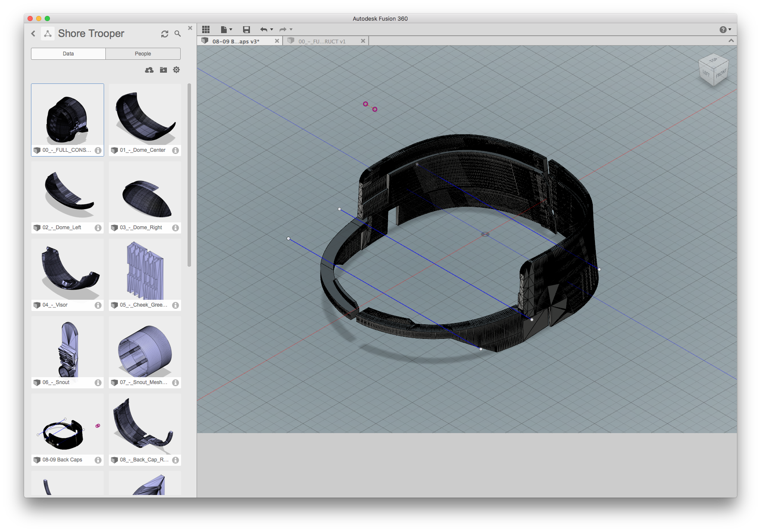Screen dimensions: 761x532
Task: Toggle the data panel grid icon
Action: [206, 29]
